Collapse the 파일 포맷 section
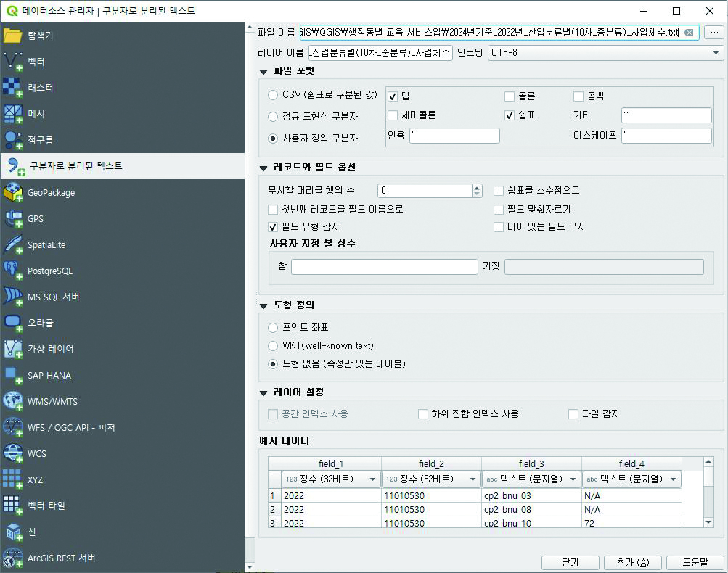728x573 pixels. (x=263, y=71)
